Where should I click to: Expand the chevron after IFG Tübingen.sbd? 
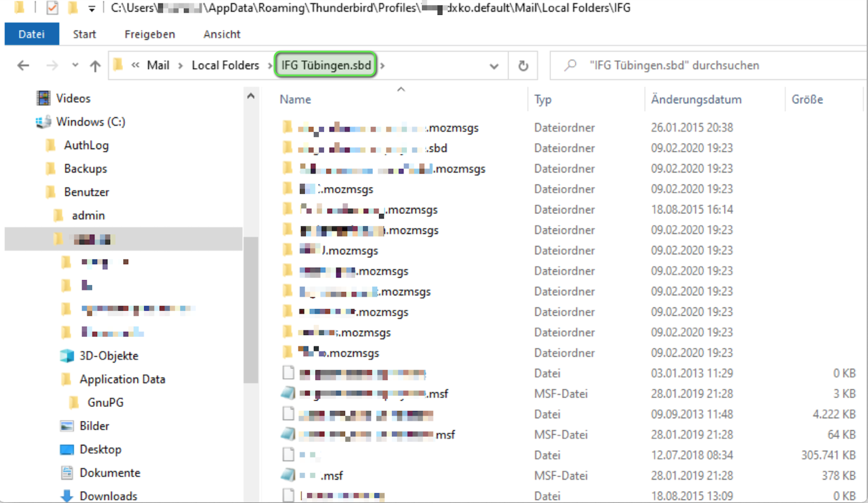[382, 66]
